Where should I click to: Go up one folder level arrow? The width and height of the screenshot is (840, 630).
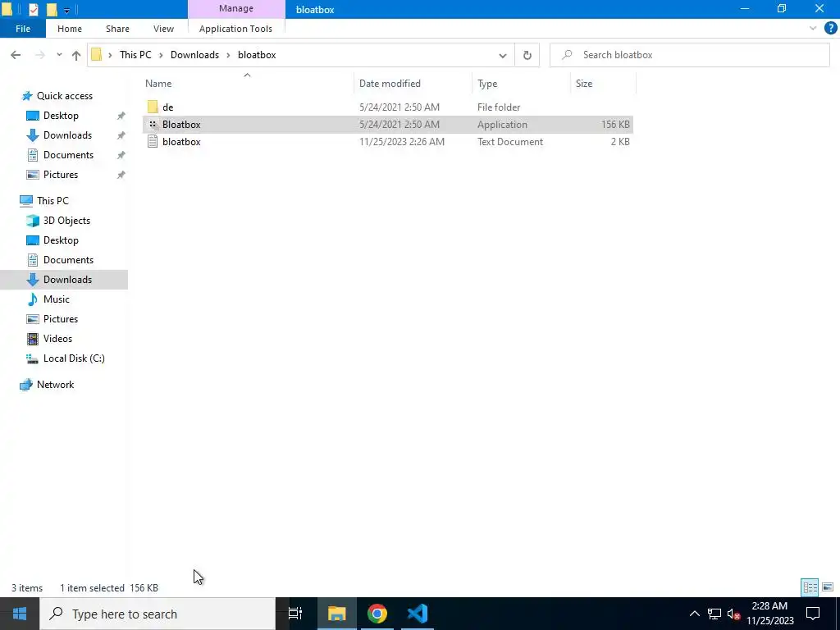(x=76, y=55)
